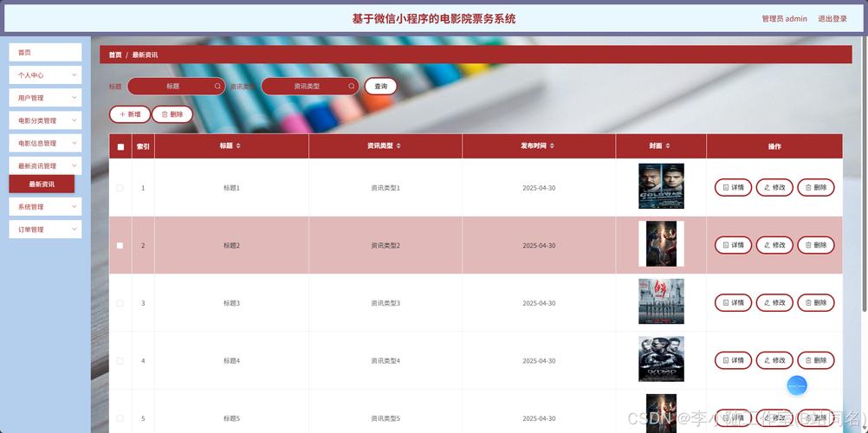This screenshot has height=433, width=868.
Task: Click 修改 for row 标题1
Action: coord(774,188)
